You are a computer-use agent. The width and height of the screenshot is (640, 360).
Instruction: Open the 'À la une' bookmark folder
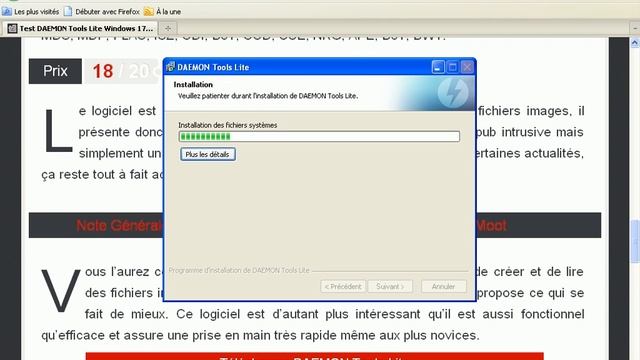(162, 11)
